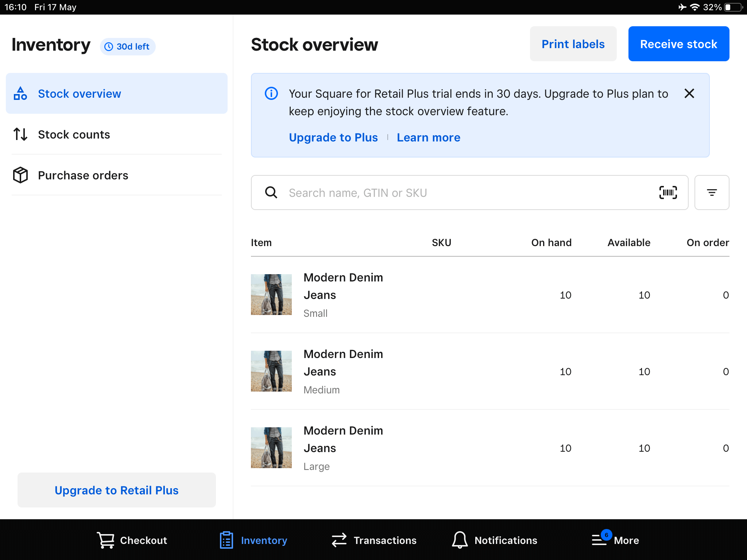This screenshot has width=747, height=560.
Task: Dismiss the Retail Plus trial banner
Action: [689, 94]
